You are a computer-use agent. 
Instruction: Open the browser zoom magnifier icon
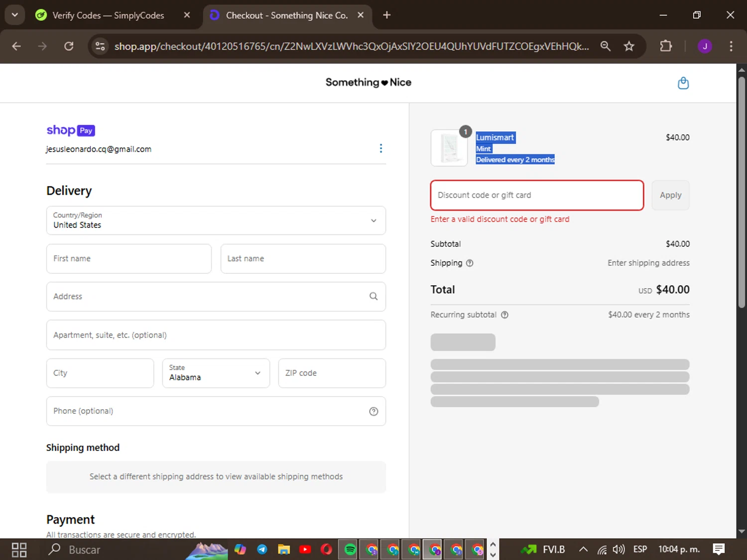click(605, 46)
